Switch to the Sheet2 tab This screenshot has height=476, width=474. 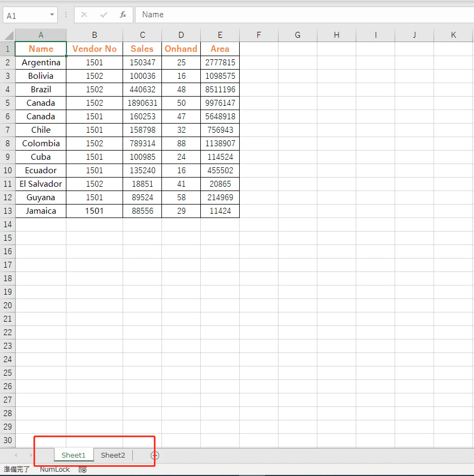pos(113,455)
